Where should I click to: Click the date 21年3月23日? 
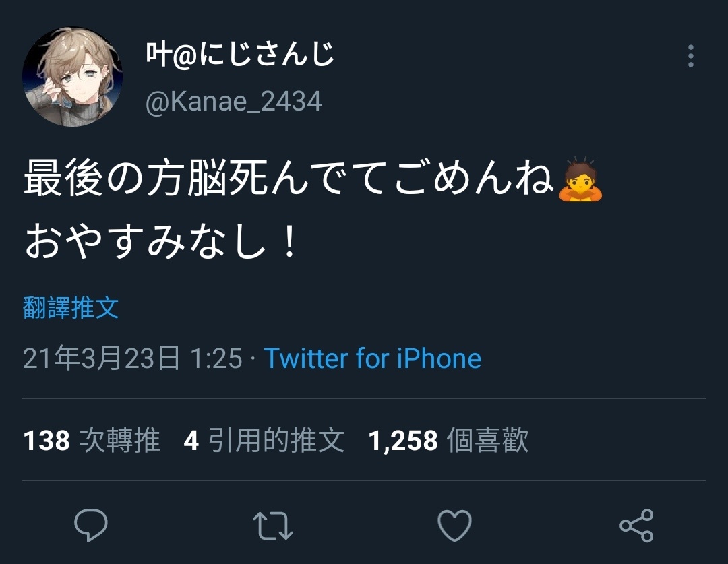(x=101, y=358)
